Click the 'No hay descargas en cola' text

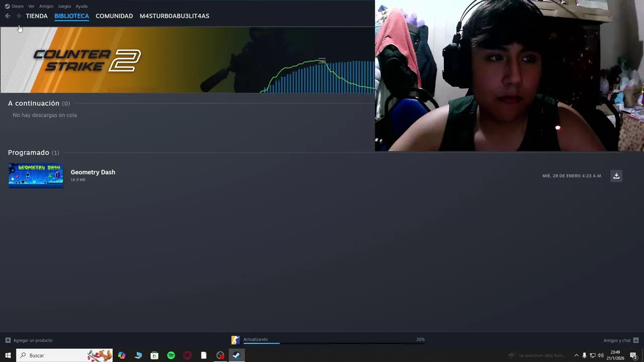pos(45,115)
